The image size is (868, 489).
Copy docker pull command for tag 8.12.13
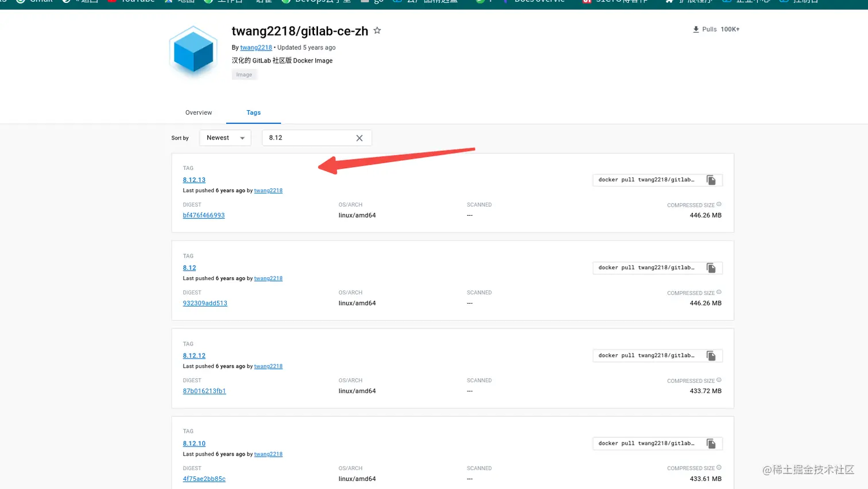(711, 180)
